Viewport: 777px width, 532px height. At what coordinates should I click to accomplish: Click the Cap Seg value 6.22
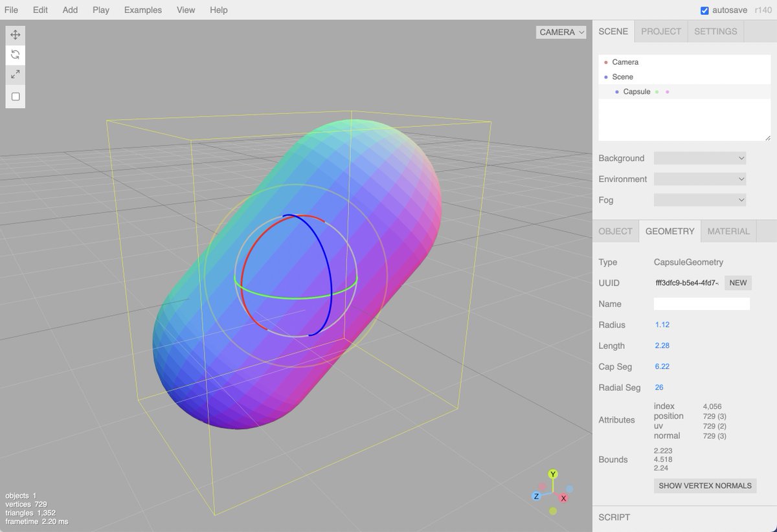pos(662,366)
